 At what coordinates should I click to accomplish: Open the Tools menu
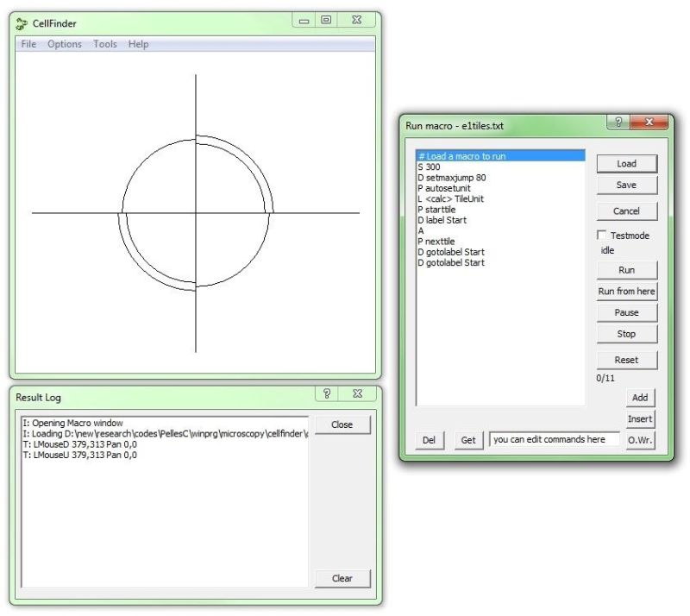105,44
